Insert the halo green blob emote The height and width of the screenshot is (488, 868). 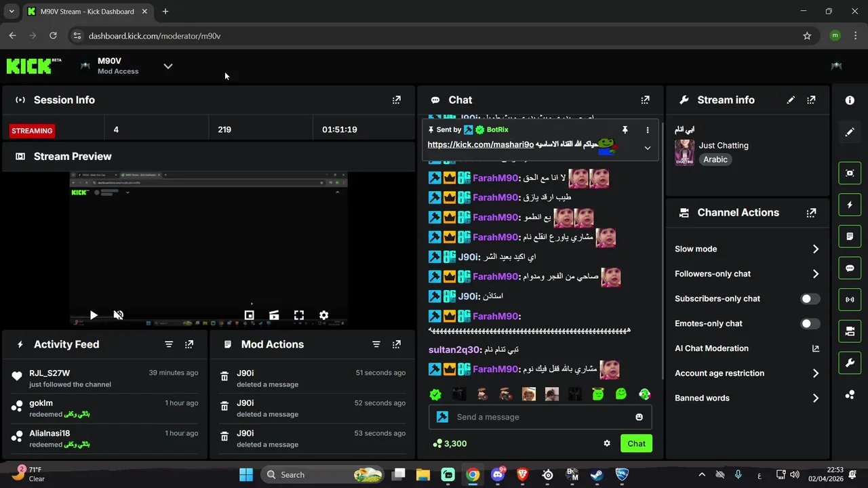[597, 394]
